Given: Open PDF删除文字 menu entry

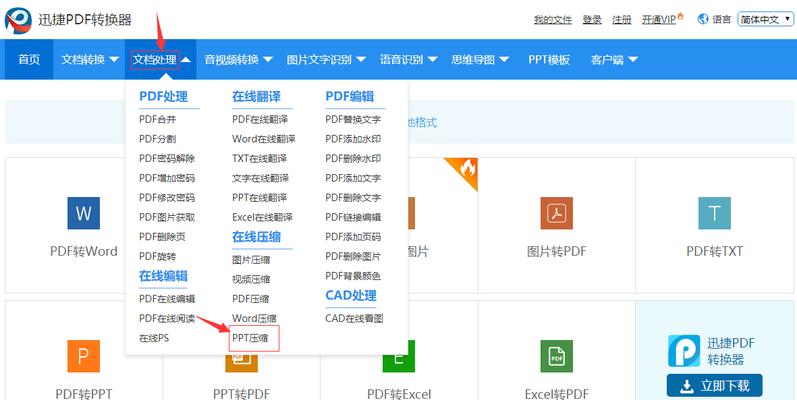Looking at the screenshot, I should coord(353,198).
